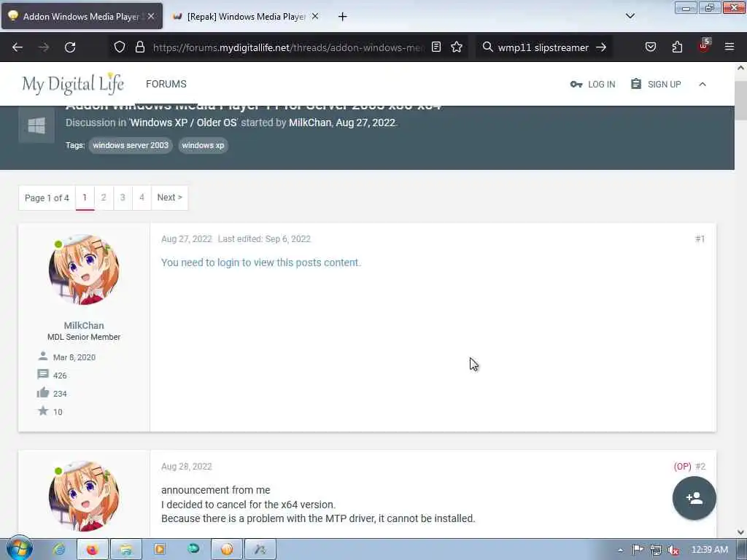Open a new browser tab
The image size is (747, 560).
tap(342, 17)
